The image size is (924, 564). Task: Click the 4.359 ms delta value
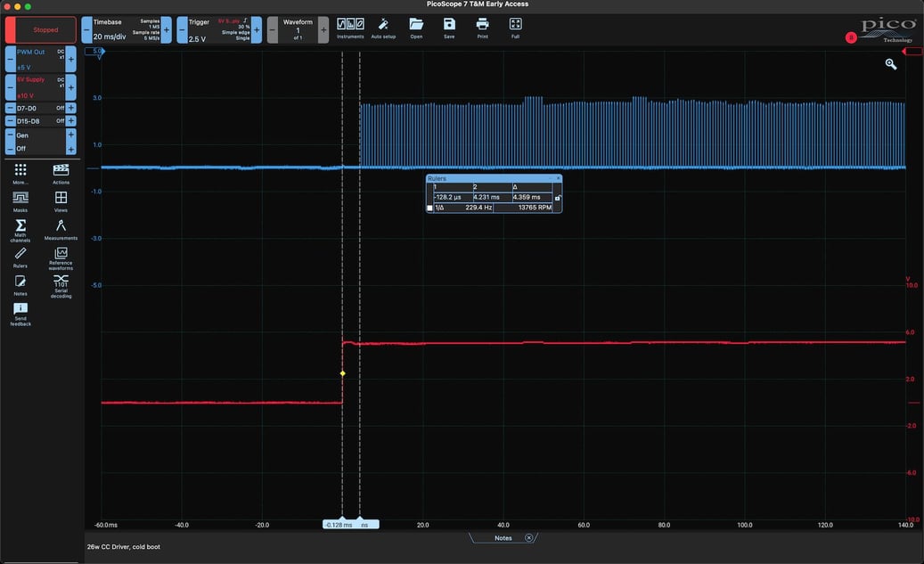click(x=527, y=197)
